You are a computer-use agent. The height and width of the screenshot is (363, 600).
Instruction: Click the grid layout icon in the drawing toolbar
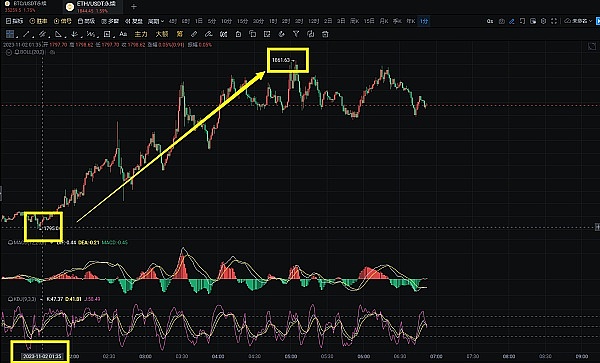point(10,34)
